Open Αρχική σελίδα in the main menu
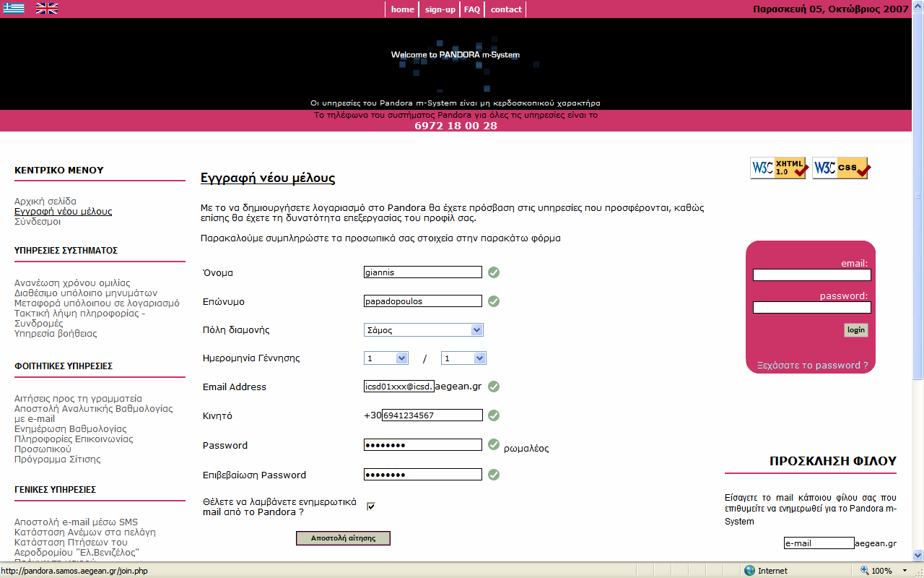The image size is (924, 578). 45,201
